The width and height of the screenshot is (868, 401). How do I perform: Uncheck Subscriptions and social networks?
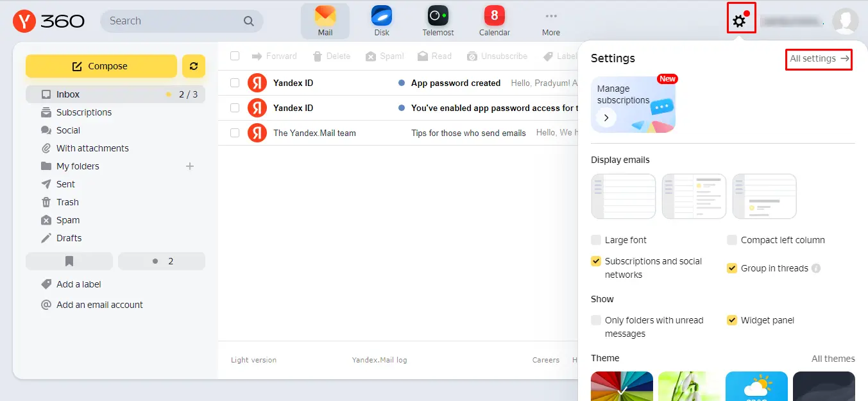(x=596, y=261)
